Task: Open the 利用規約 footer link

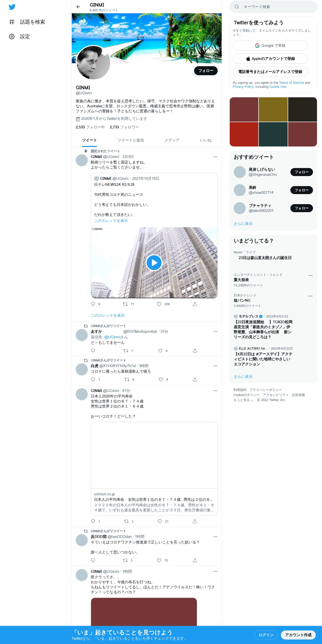Action: point(240,390)
